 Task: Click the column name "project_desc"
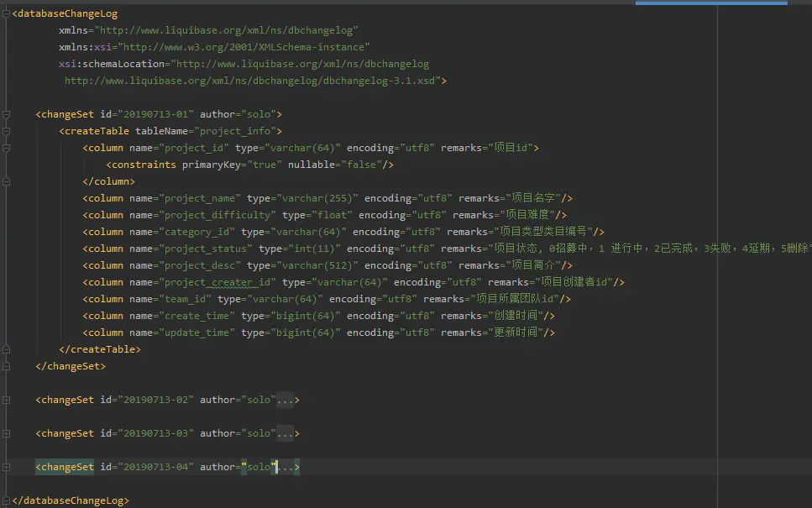(x=200, y=265)
